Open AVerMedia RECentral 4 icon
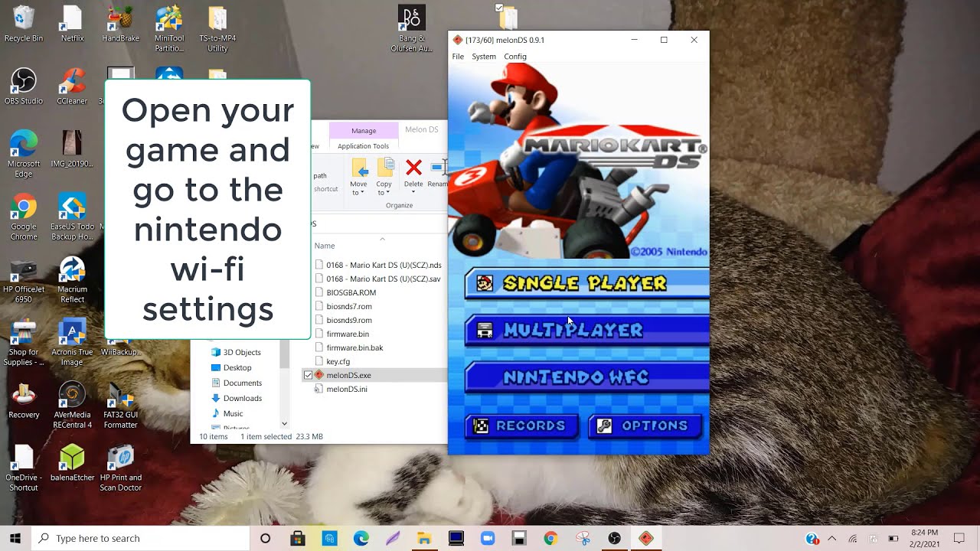This screenshot has width=980, height=551. point(72,406)
